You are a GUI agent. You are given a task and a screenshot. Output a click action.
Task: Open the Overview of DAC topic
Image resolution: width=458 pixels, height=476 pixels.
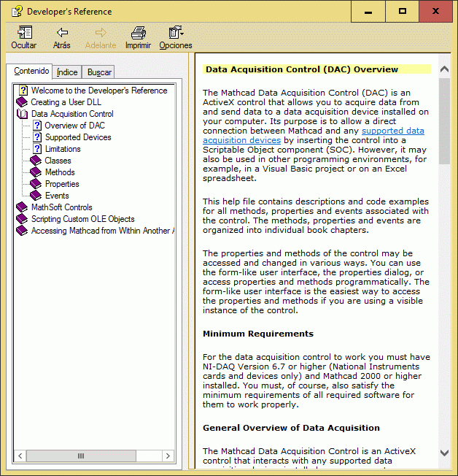74,126
